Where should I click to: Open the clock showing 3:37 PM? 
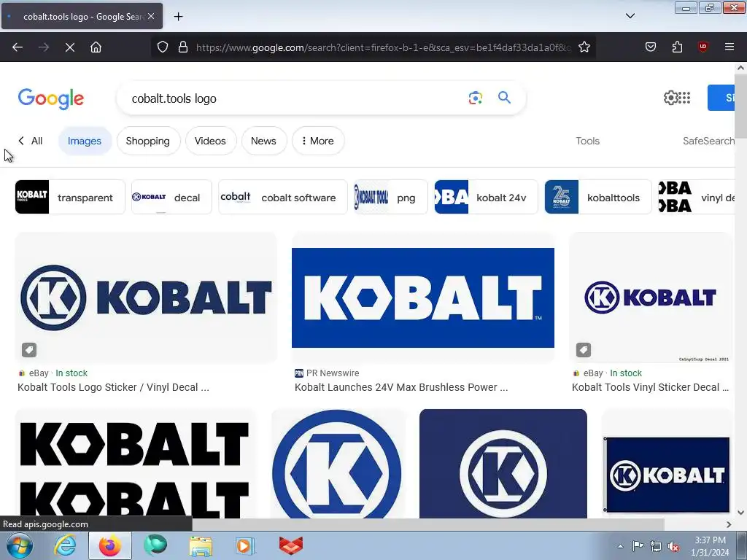(x=710, y=546)
